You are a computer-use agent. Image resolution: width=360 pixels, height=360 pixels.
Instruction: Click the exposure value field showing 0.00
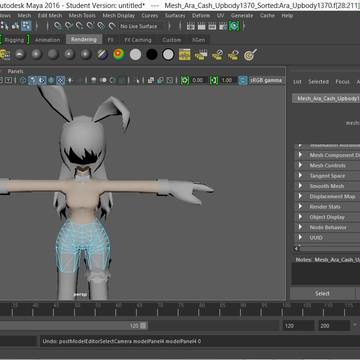[198, 80]
